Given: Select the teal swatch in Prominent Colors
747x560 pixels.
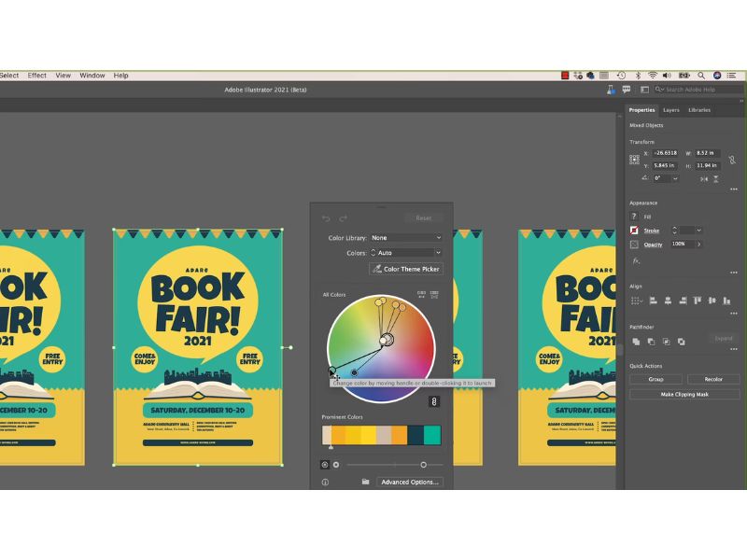Looking at the screenshot, I should click(x=431, y=435).
